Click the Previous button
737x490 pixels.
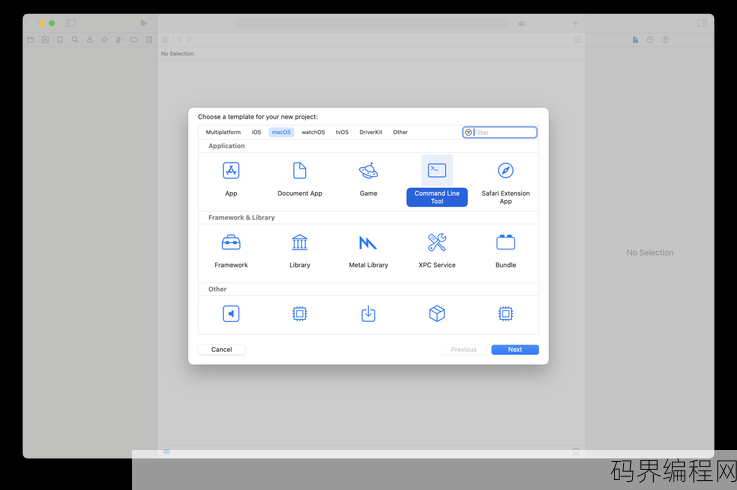[x=463, y=349]
